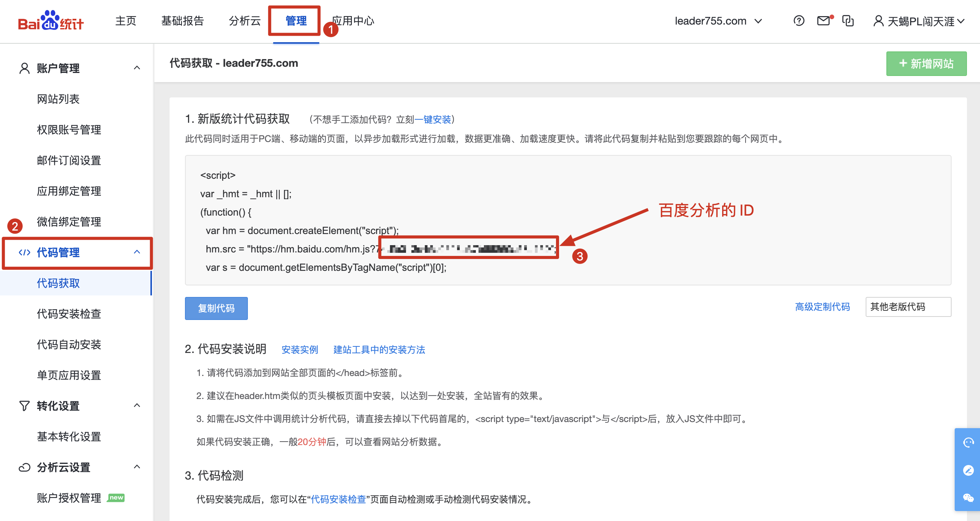Open 代码安装检查 in the sidebar
Viewport: 980px width, 521px height.
pyautogui.click(x=69, y=314)
